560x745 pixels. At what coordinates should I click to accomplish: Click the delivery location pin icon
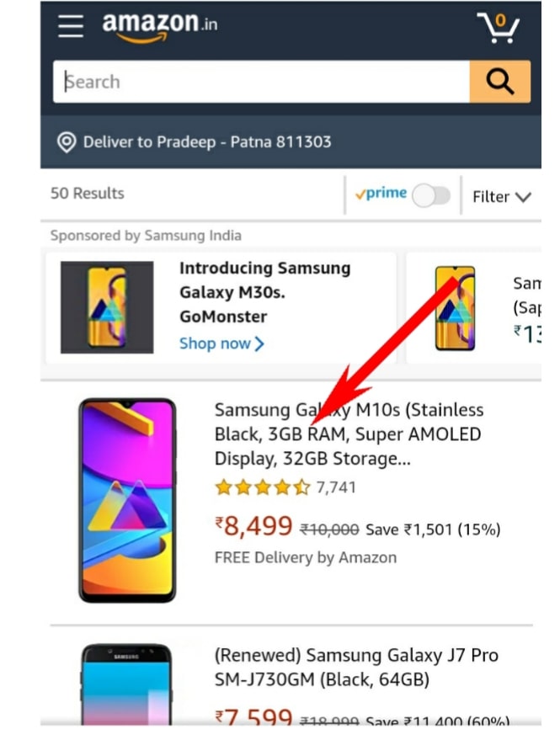coord(66,141)
